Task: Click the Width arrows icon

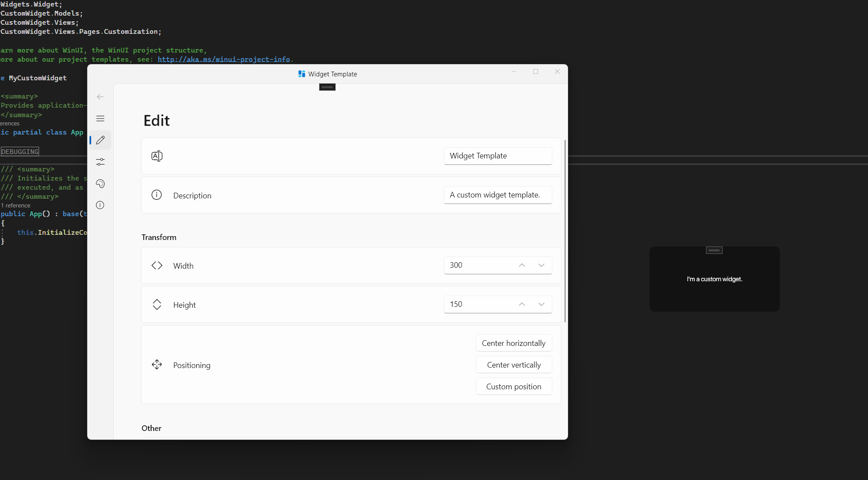Action: click(157, 266)
